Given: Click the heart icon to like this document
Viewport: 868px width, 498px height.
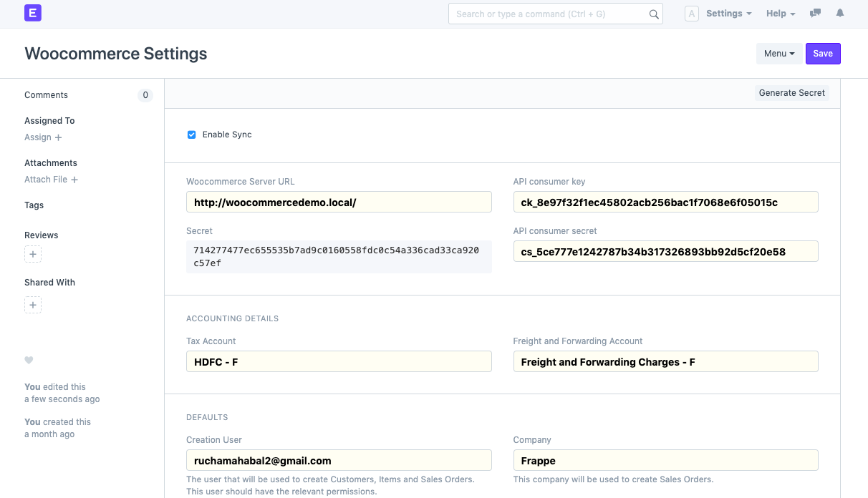Looking at the screenshot, I should 29,360.
